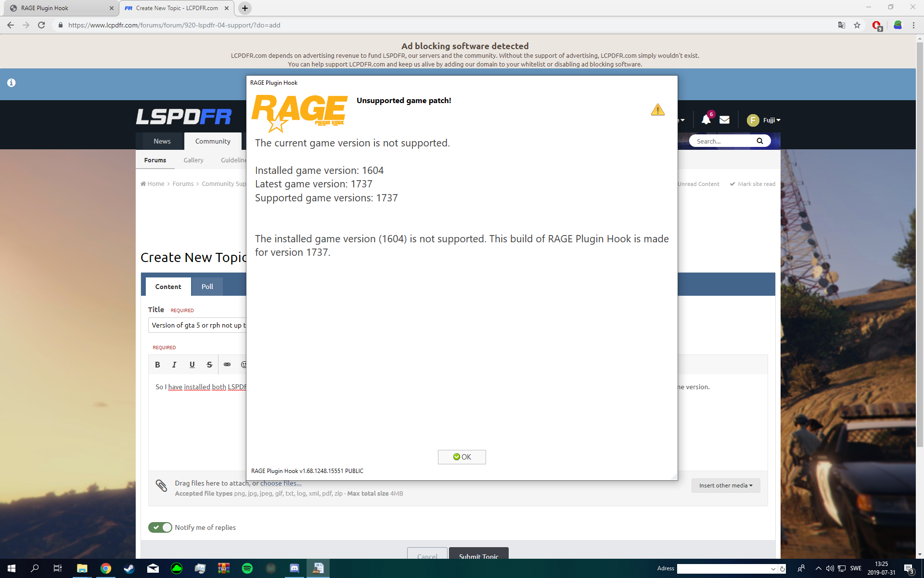Open messages envelope icon
The width and height of the screenshot is (924, 578).
point(724,120)
